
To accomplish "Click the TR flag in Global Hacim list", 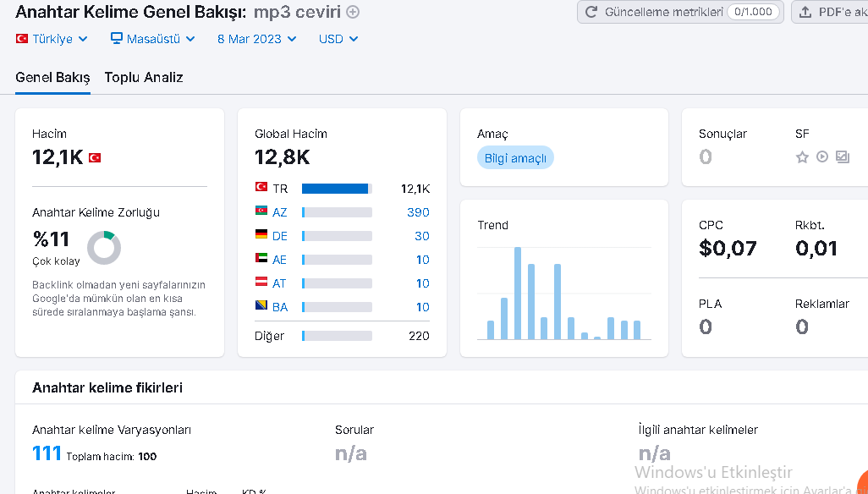I will [x=261, y=186].
